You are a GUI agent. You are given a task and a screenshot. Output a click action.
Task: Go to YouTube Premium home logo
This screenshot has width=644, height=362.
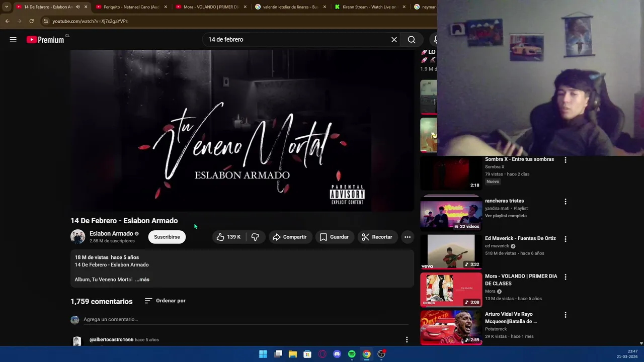46,40
